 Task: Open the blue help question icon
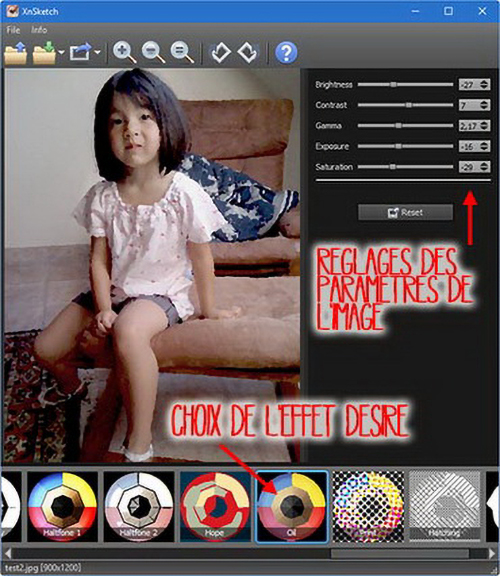pyautogui.click(x=286, y=52)
